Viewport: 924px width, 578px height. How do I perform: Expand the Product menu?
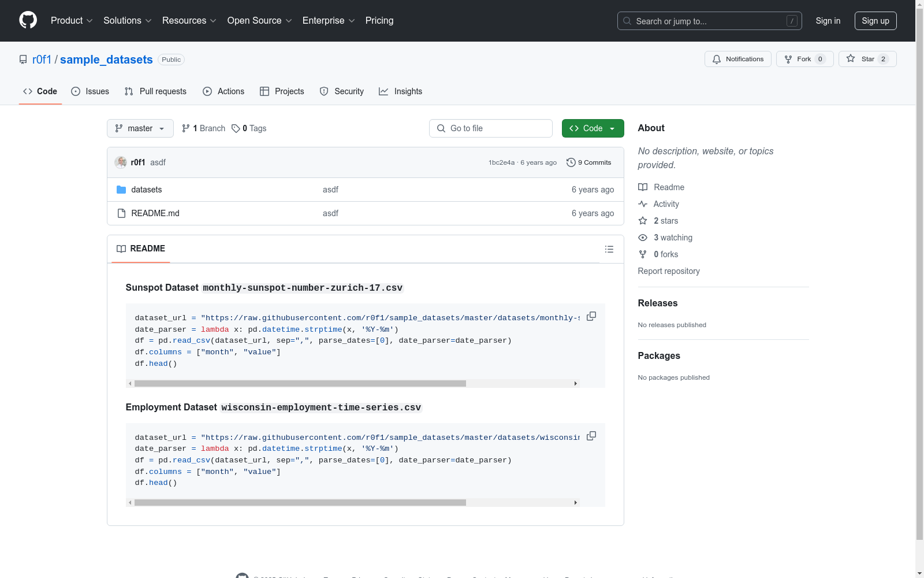point(72,21)
